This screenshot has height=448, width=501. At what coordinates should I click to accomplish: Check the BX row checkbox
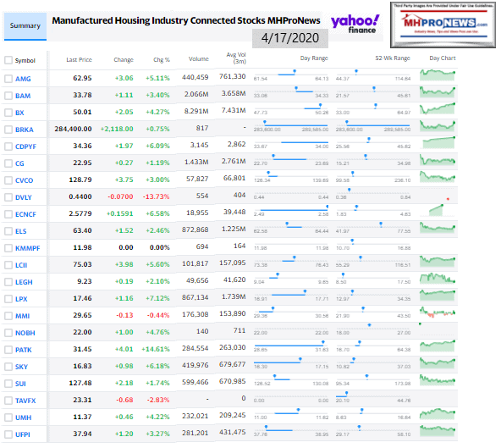pyautogui.click(x=8, y=113)
